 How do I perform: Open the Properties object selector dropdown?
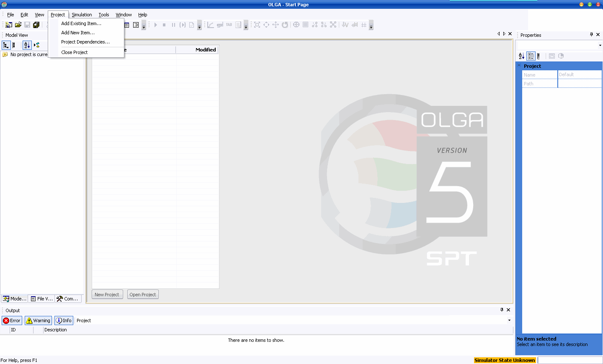click(600, 45)
